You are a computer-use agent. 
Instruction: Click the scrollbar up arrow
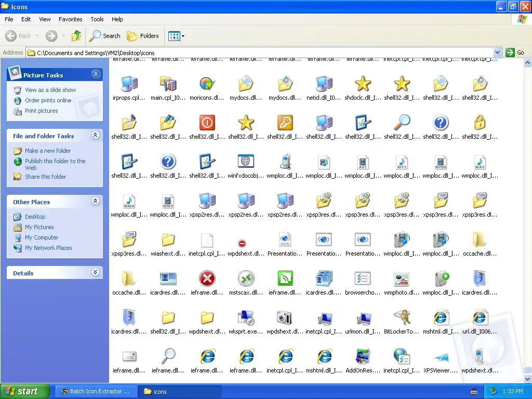(528, 63)
